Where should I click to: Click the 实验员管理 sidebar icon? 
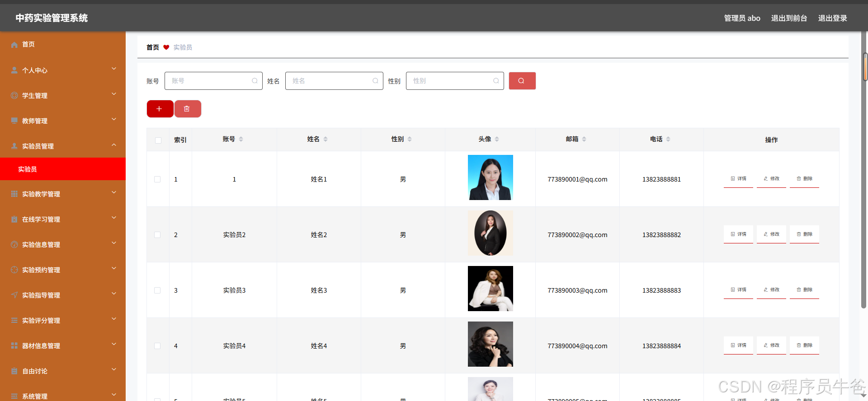pyautogui.click(x=14, y=146)
